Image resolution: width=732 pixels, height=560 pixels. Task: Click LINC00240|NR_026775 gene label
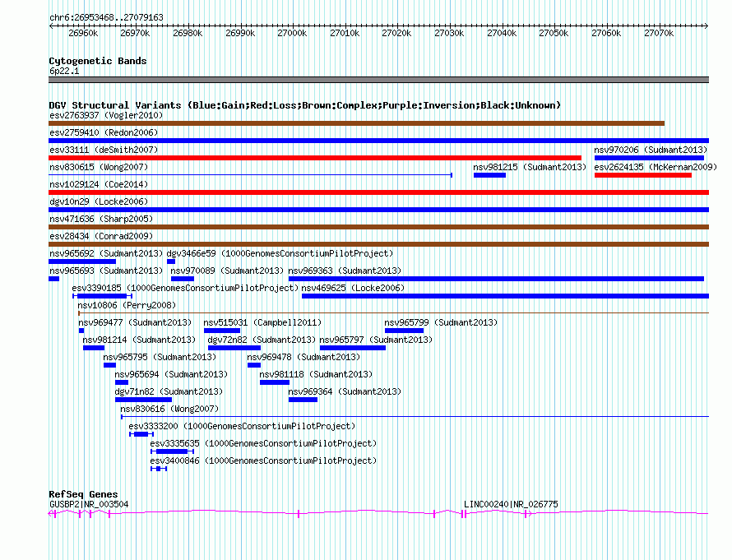(x=511, y=504)
